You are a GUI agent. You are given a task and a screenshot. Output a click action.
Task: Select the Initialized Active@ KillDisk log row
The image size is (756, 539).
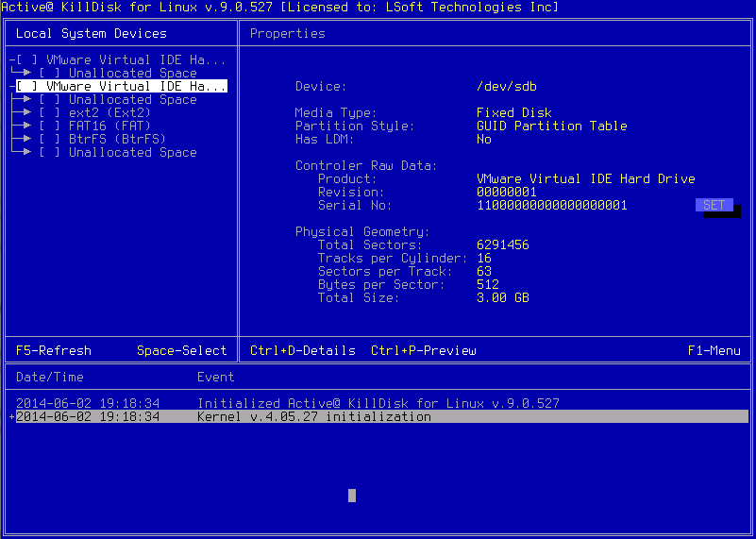coord(382,403)
